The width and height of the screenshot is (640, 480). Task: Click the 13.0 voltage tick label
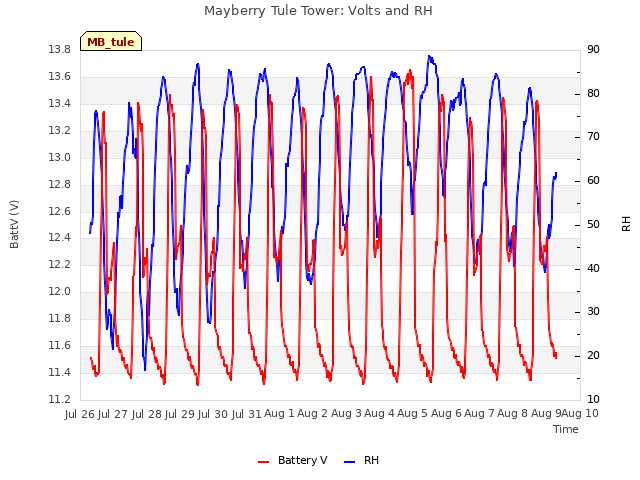[60, 158]
